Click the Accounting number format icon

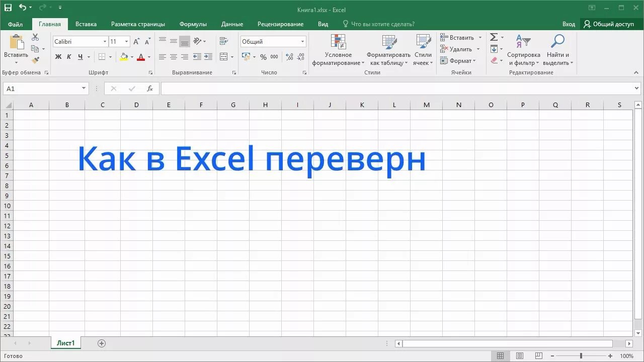pyautogui.click(x=246, y=57)
